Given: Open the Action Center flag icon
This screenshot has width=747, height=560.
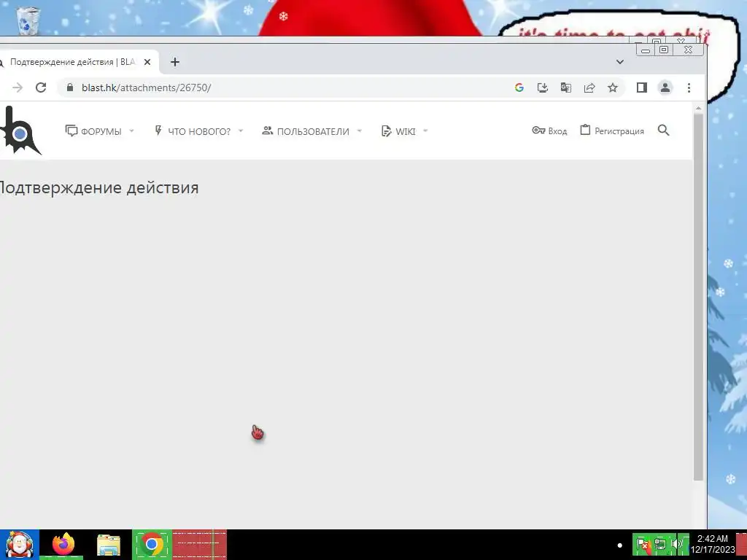Looking at the screenshot, I should 643,544.
